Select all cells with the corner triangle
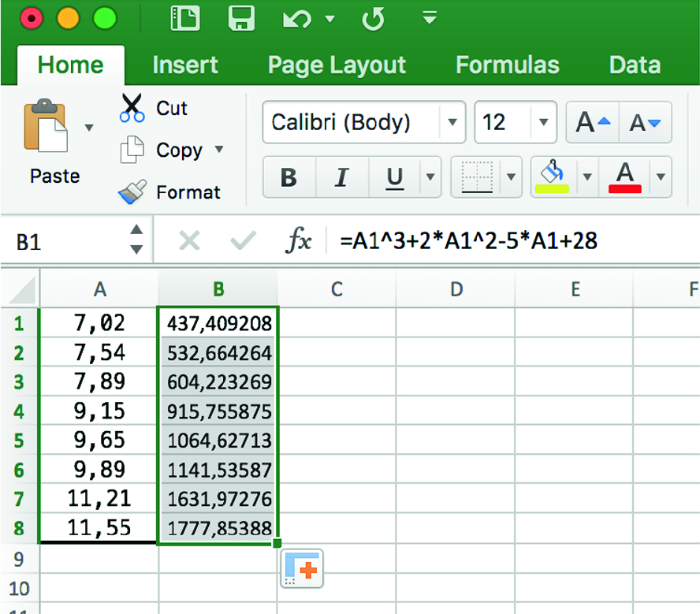The height and width of the screenshot is (614, 700). (20, 289)
